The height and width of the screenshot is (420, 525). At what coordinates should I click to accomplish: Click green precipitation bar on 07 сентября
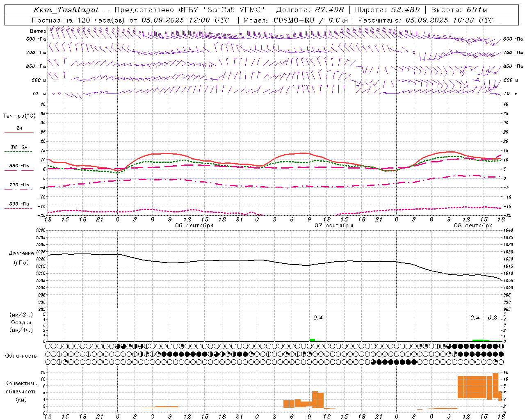pos(313,340)
